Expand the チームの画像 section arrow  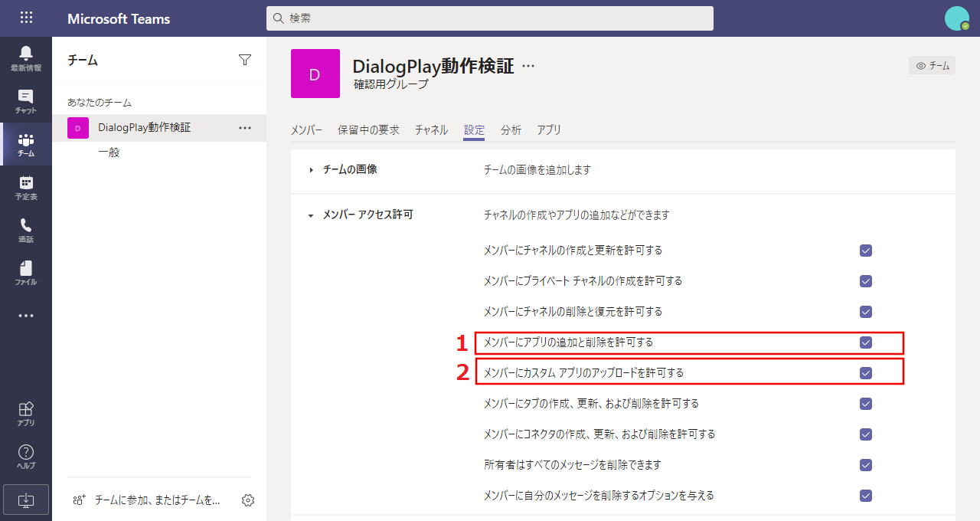(x=311, y=170)
